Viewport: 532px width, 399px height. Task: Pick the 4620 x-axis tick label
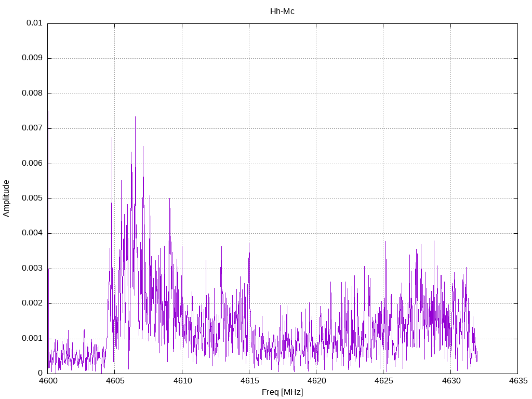[x=316, y=381]
